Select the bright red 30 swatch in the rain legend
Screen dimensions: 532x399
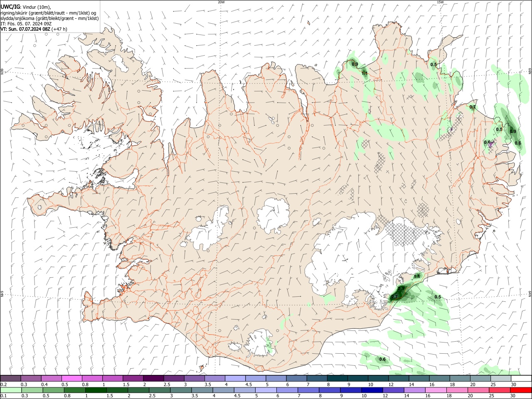pos(520,390)
